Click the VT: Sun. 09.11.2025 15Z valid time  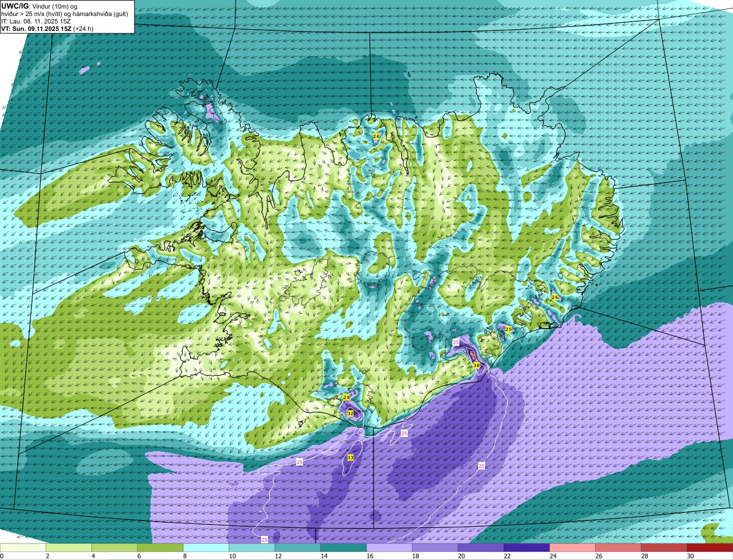pos(47,29)
